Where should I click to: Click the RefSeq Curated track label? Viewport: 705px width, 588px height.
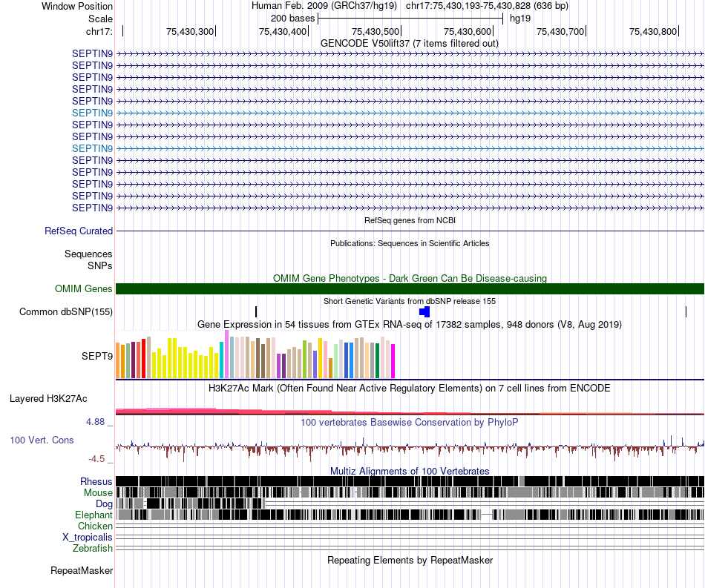[x=79, y=231]
